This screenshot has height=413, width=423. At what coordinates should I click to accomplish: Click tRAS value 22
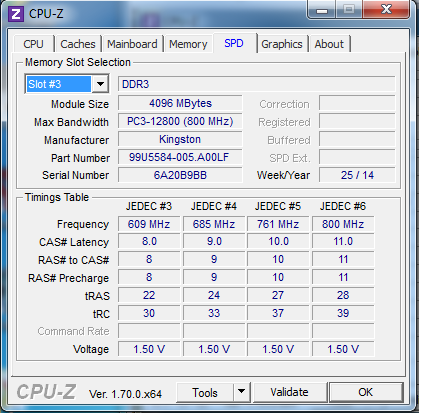point(149,295)
